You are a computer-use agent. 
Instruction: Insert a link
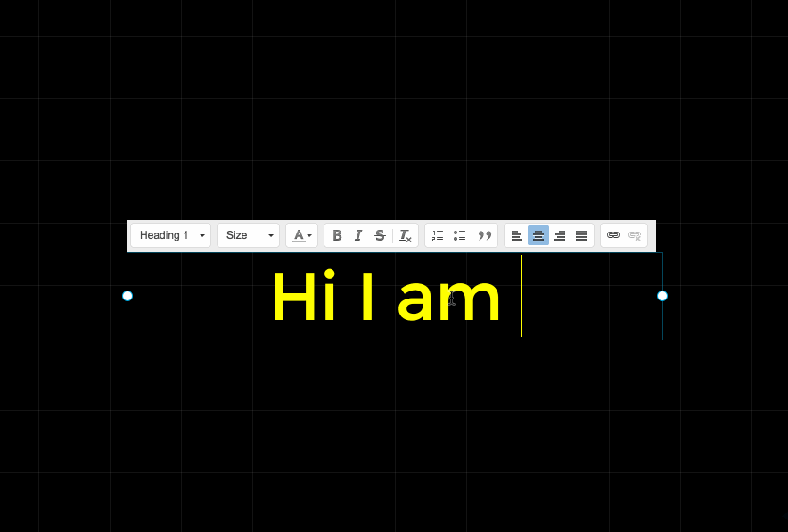[x=613, y=235]
